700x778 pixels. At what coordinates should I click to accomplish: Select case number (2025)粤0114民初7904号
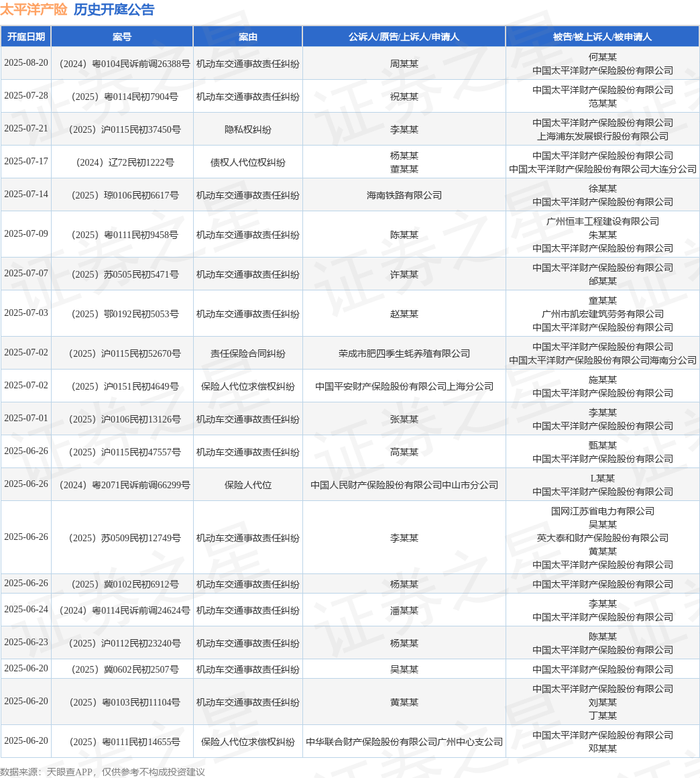(x=124, y=97)
